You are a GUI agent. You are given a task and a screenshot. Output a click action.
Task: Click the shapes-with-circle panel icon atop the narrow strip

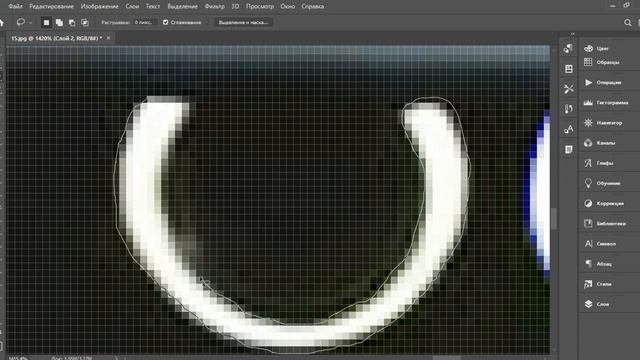click(569, 49)
